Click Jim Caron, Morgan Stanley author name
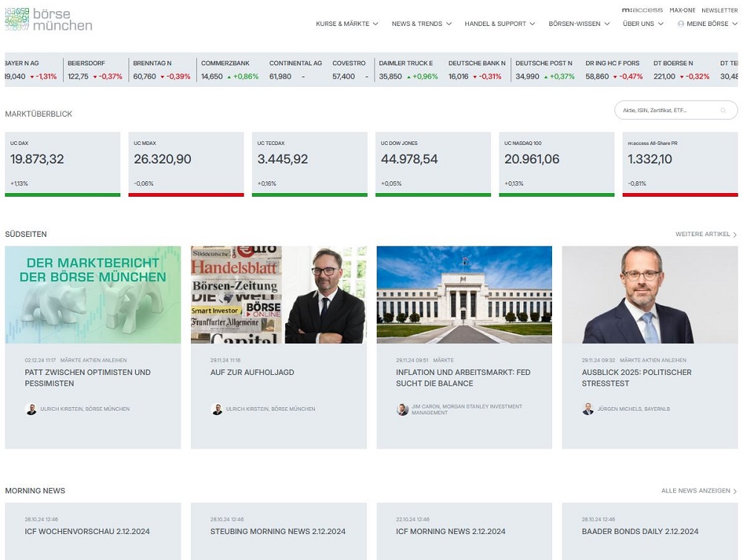 point(467,409)
